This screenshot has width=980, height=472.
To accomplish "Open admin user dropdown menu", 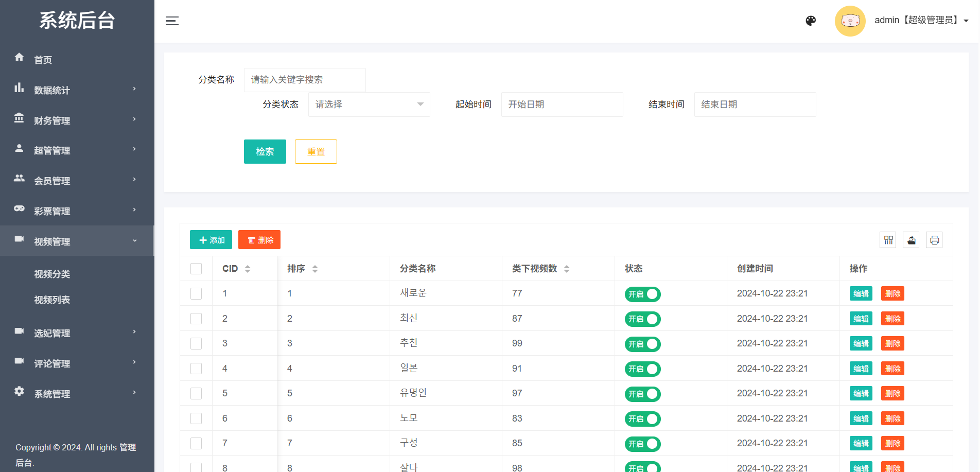I will (921, 21).
